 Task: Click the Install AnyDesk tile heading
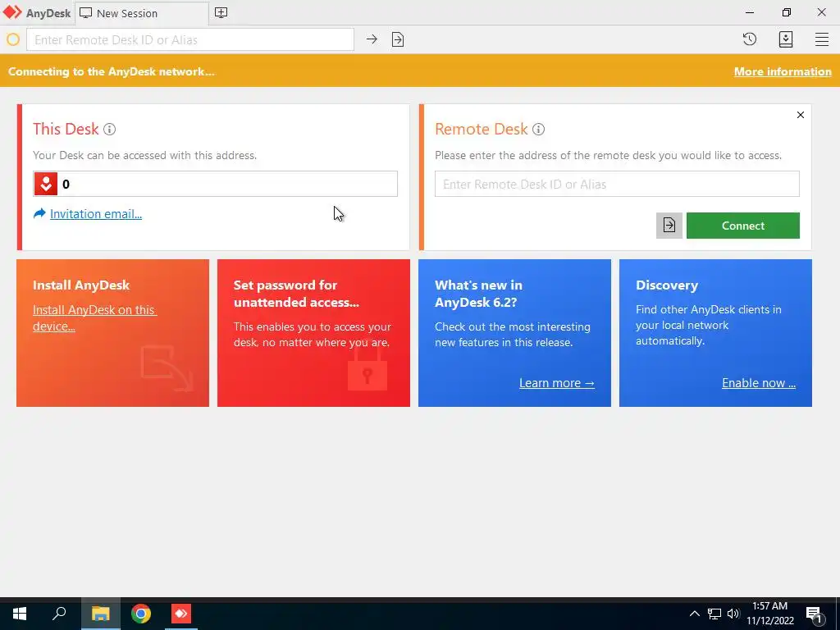(81, 285)
